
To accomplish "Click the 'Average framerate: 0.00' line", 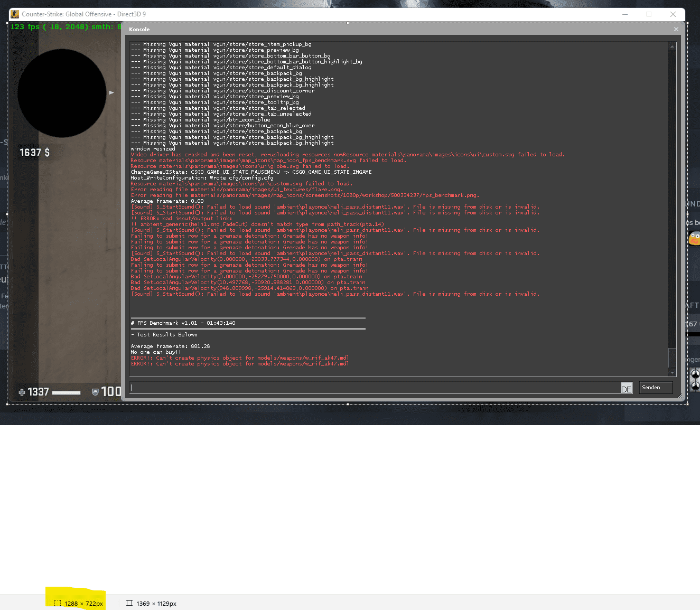I will pos(167,201).
